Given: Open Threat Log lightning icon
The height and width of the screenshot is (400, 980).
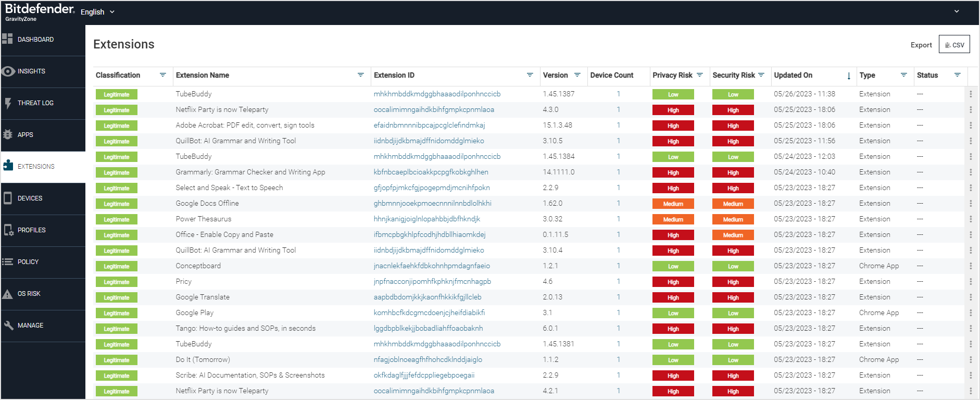Looking at the screenshot, I should click(8, 103).
